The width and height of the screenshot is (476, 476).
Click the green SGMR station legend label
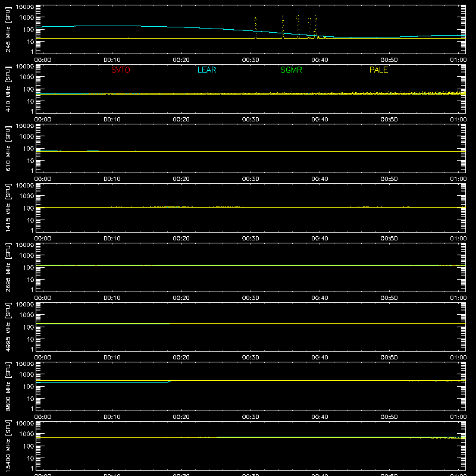point(291,70)
